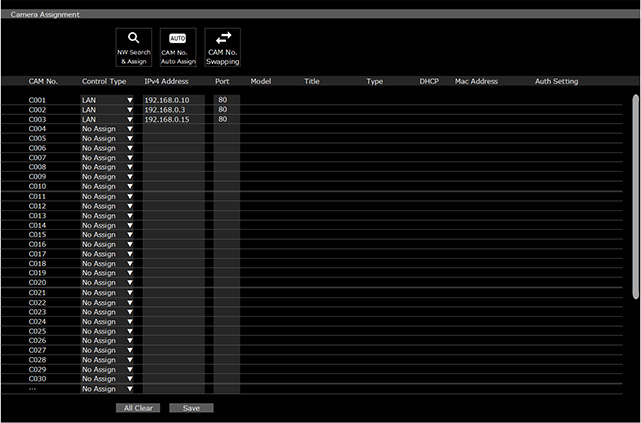
Task: Click Camera Assignment panel title
Action: (x=45, y=14)
